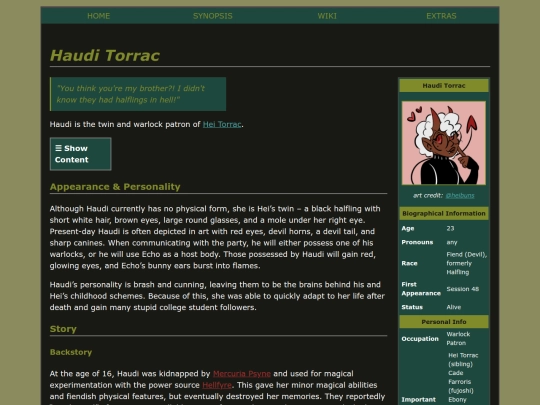
Task: Click the Cade Farroris (fujoshi) infobox entry
Action: tap(461, 382)
